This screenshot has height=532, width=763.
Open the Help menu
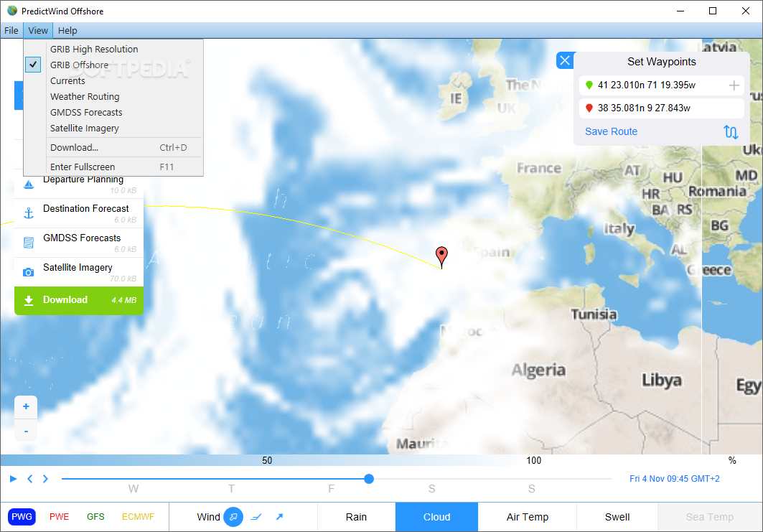click(67, 31)
